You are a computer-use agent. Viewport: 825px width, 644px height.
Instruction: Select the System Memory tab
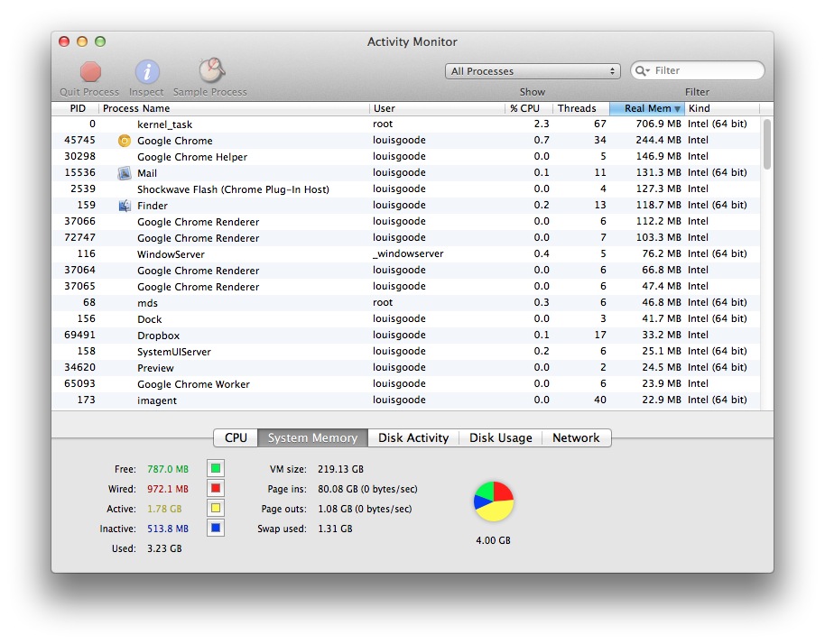(x=312, y=438)
